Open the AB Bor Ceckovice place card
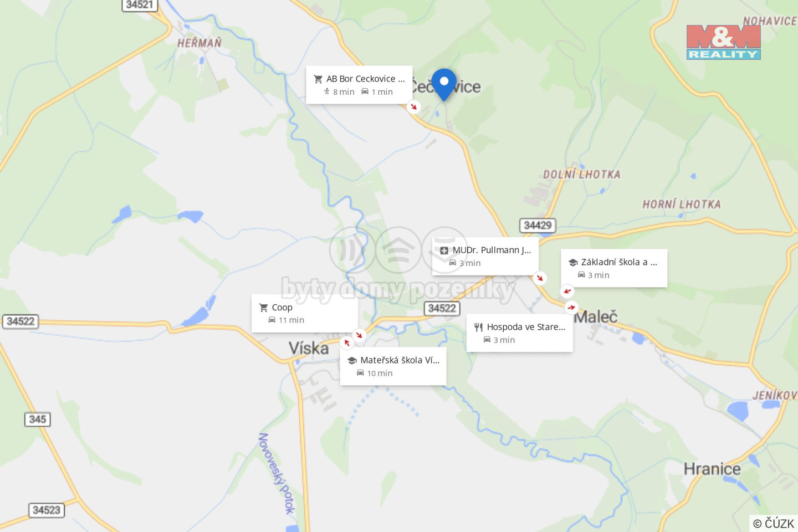Screen dimensions: 798x532 [x=359, y=85]
